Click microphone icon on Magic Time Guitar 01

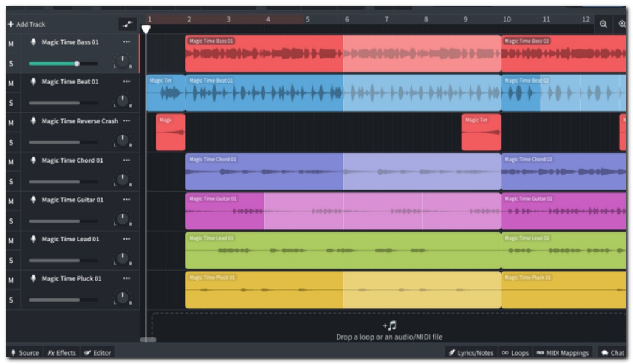(33, 200)
